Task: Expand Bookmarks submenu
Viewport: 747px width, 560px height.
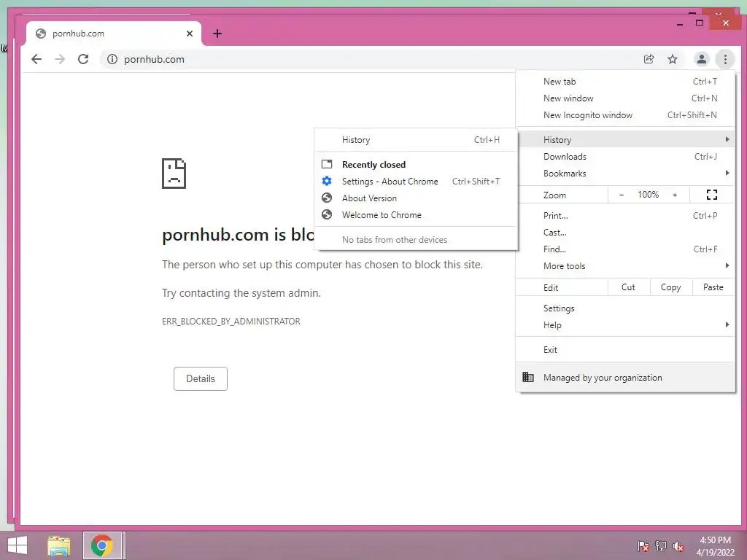Action: click(x=625, y=173)
